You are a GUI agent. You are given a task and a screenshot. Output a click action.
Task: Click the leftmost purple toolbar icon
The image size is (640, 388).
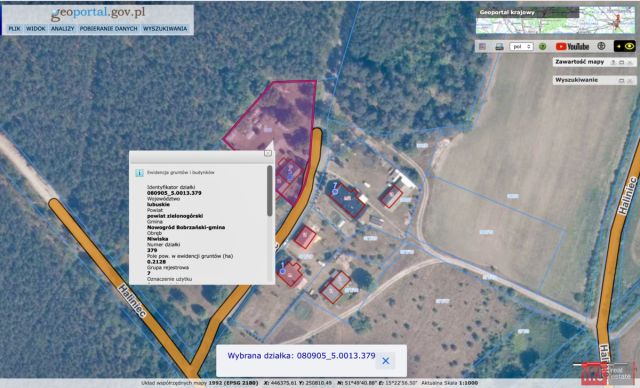[482, 47]
